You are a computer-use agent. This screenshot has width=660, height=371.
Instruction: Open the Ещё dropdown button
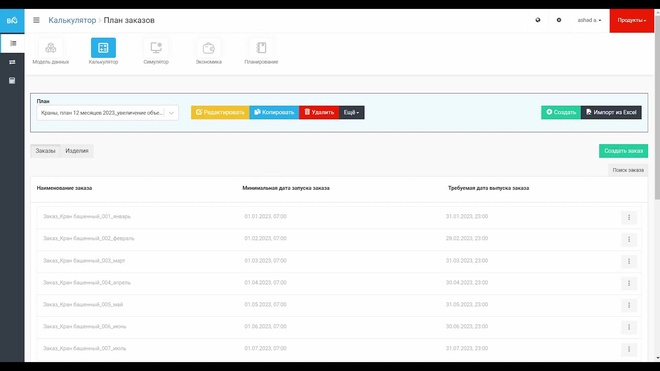click(x=351, y=112)
